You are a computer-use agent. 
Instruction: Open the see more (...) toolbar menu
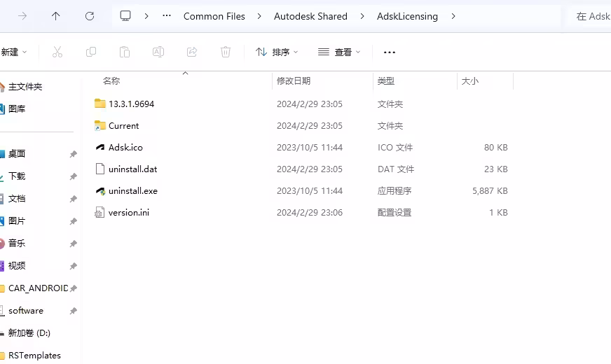coord(390,52)
